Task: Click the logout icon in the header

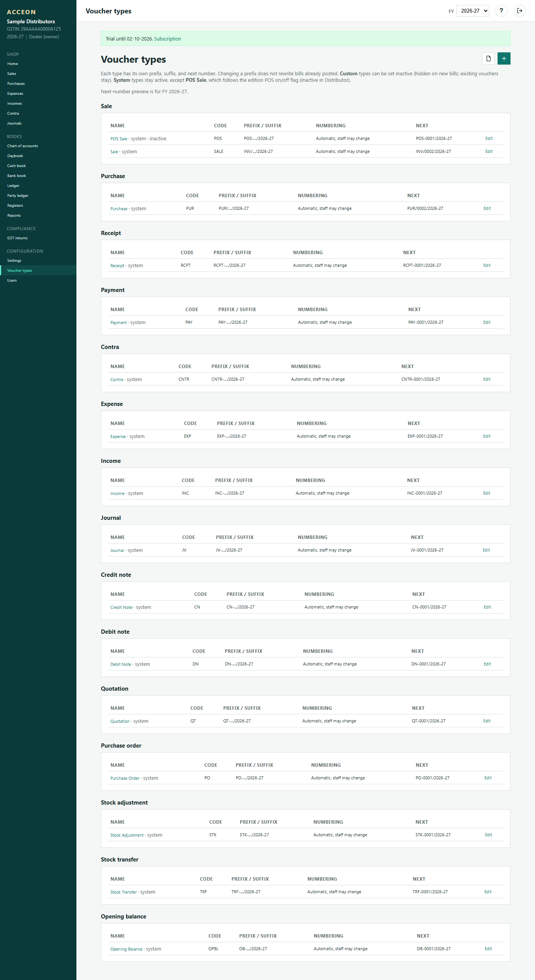Action: (519, 11)
